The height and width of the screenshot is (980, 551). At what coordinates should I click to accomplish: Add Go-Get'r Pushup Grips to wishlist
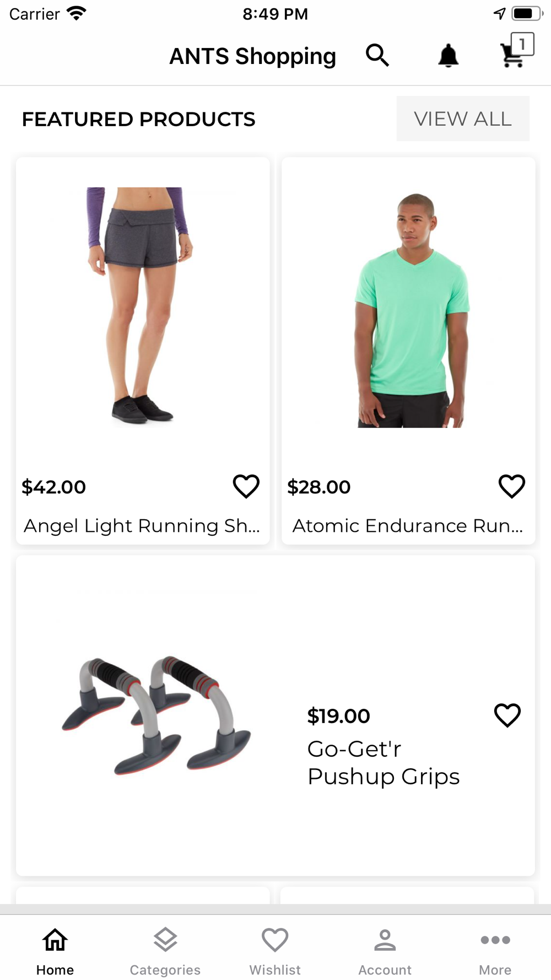507,715
